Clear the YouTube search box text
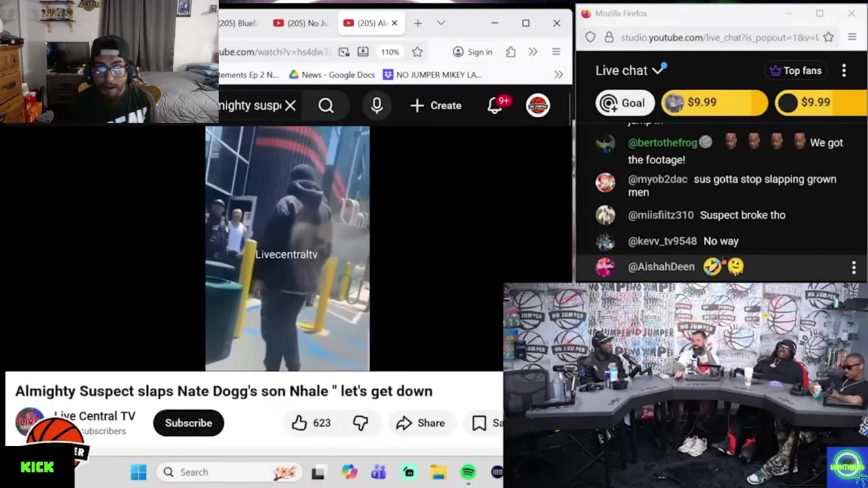 (290, 106)
